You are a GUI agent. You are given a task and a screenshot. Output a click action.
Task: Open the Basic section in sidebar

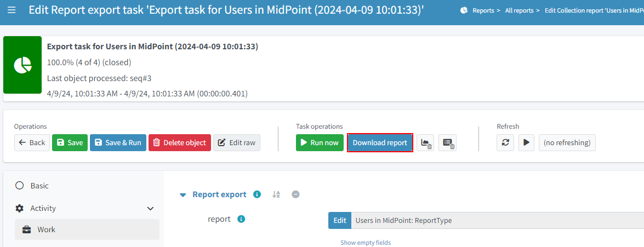39,186
